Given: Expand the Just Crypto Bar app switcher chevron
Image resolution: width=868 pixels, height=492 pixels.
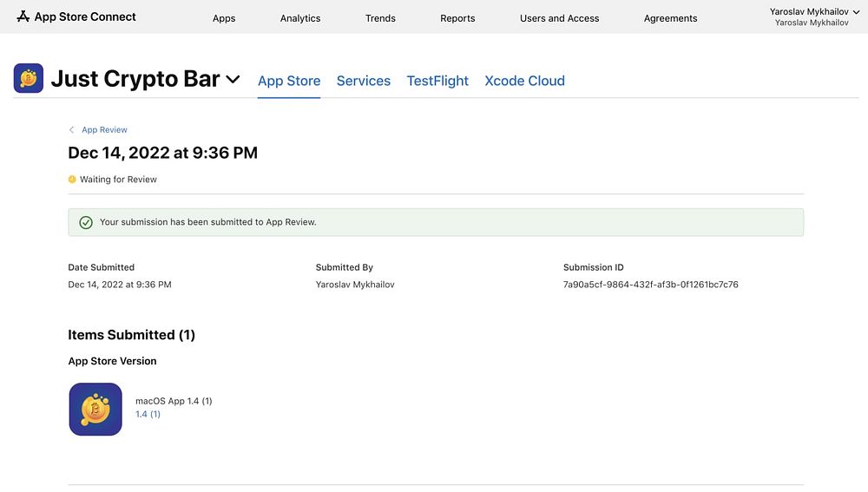Looking at the screenshot, I should pyautogui.click(x=233, y=79).
